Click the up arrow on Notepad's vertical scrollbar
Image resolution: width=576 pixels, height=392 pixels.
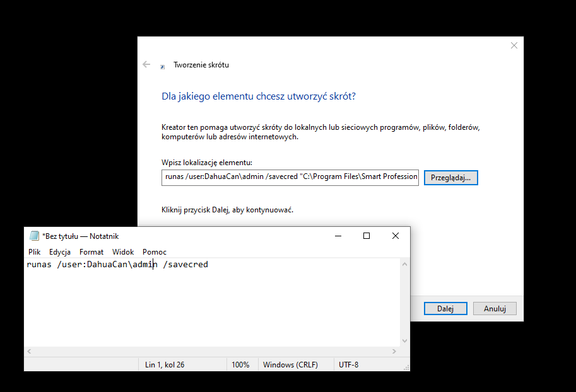tap(404, 263)
